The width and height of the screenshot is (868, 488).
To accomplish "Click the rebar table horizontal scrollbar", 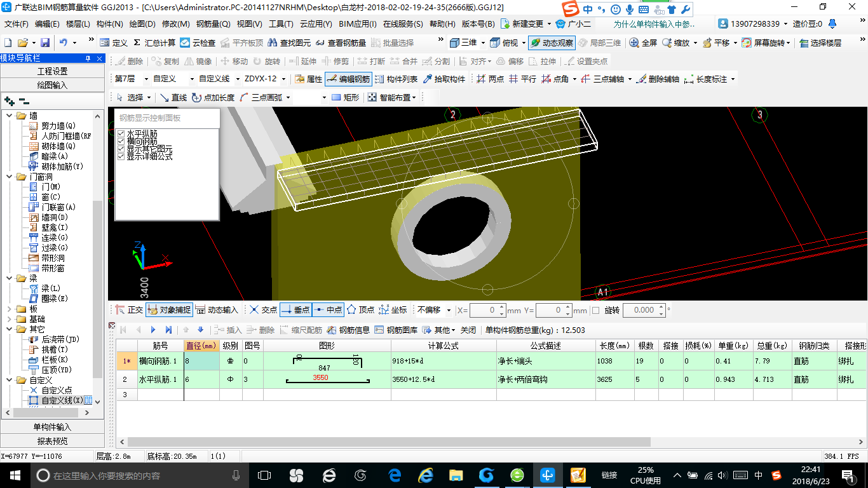I will (x=389, y=442).
